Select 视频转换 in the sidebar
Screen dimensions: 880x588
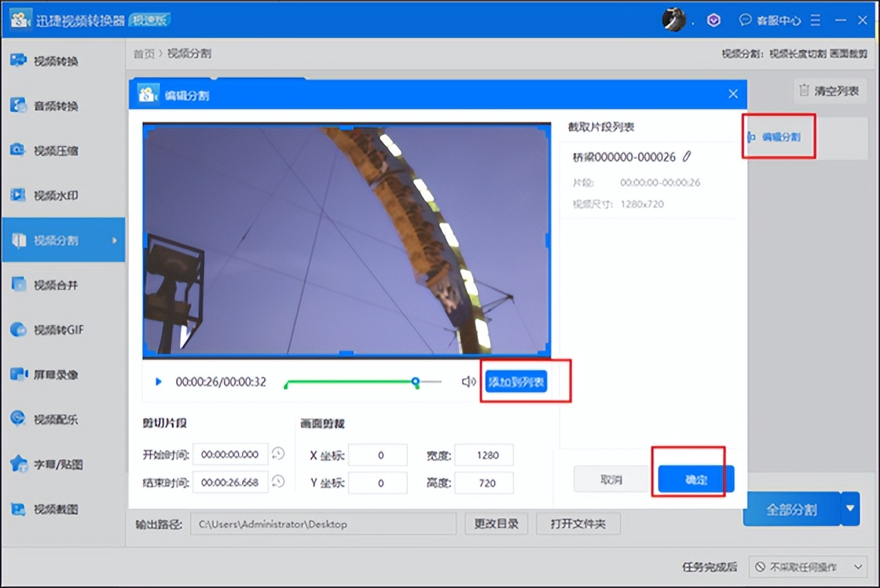pos(56,61)
